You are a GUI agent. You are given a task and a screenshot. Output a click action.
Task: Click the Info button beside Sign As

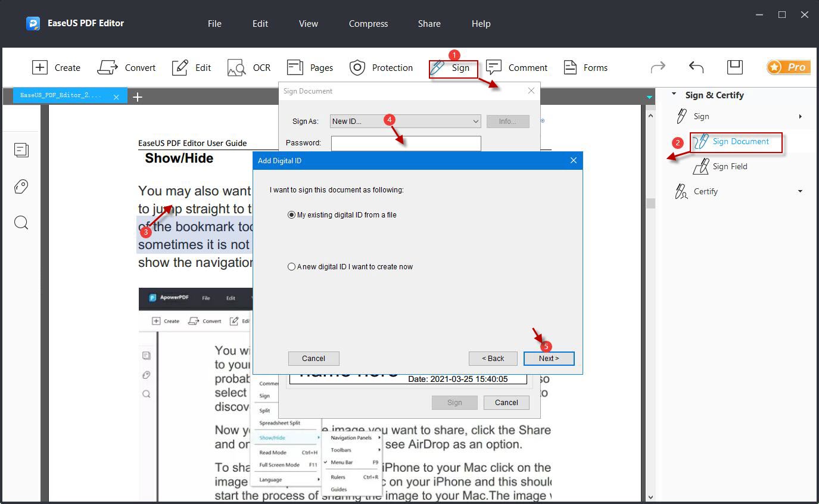pyautogui.click(x=507, y=121)
